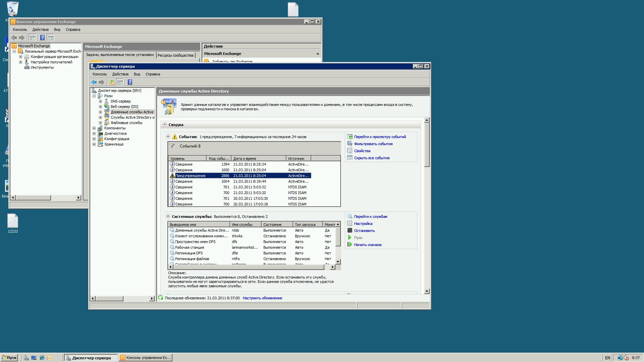Click Перейти к службам link
This screenshot has height=362, width=644.
click(x=370, y=217)
